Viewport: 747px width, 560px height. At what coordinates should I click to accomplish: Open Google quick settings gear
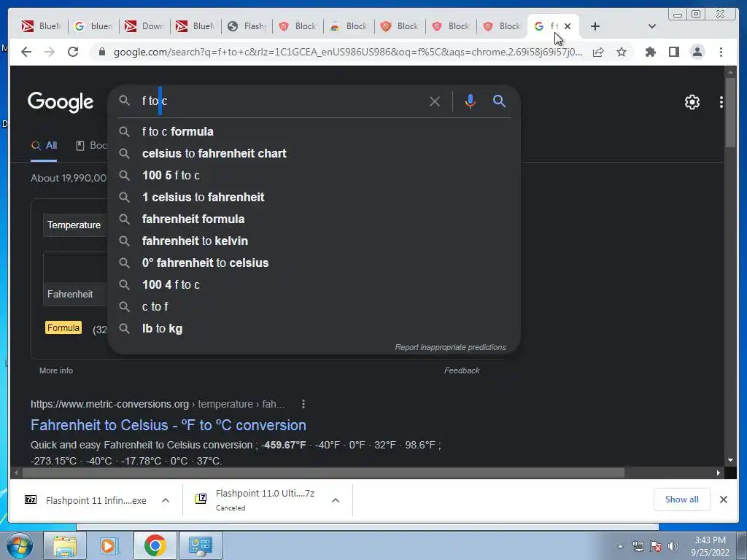(692, 102)
